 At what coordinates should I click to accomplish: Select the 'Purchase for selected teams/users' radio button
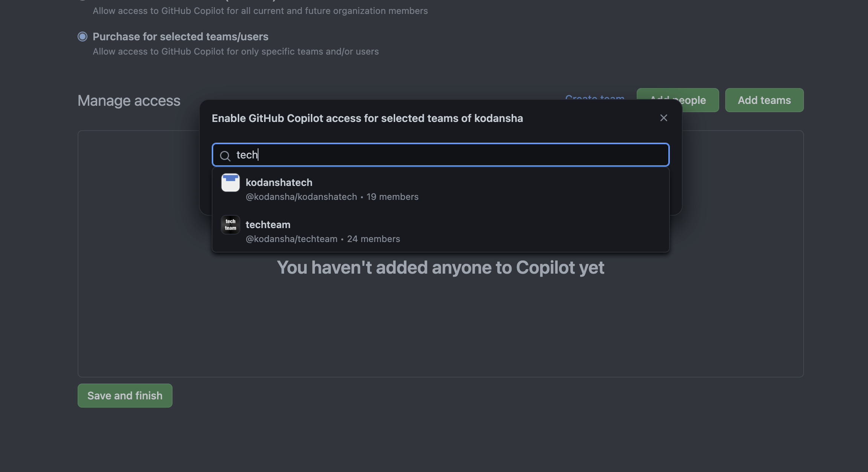83,37
